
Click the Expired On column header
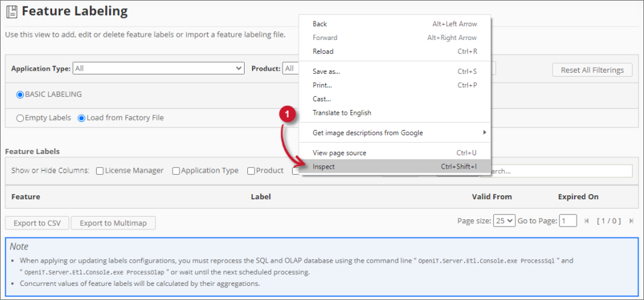tap(578, 197)
